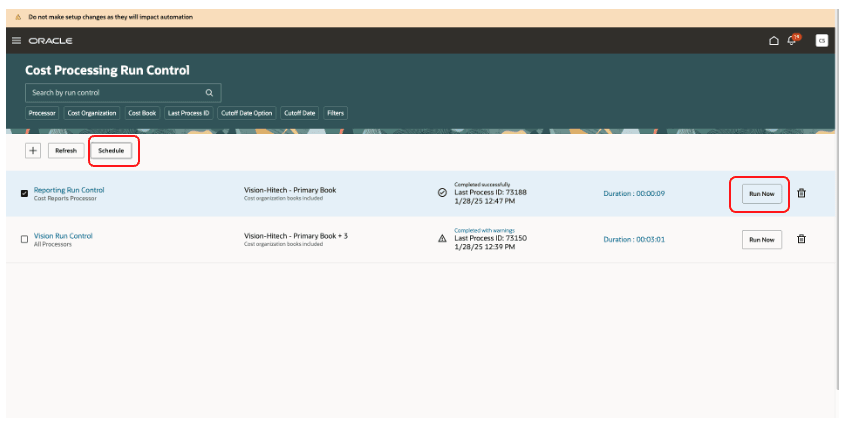Viewport: 862px width, 442px height.
Task: Run Now for Reporting Run Control
Action: coord(761,194)
